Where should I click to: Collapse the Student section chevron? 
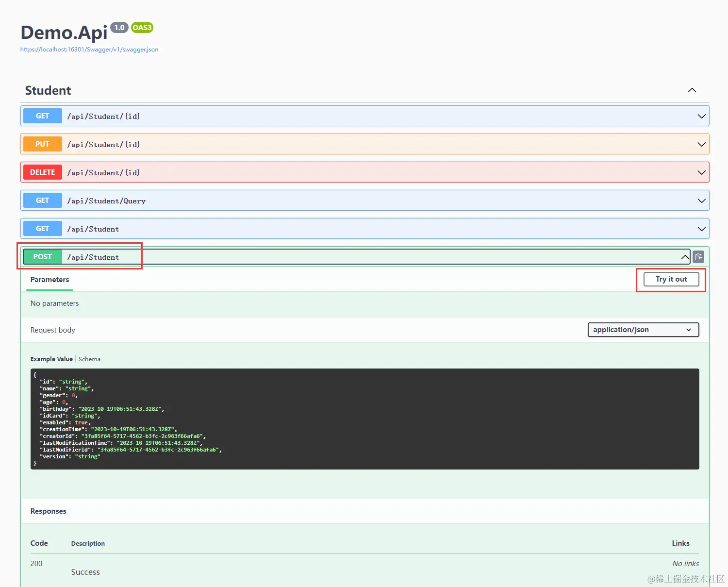coord(692,90)
